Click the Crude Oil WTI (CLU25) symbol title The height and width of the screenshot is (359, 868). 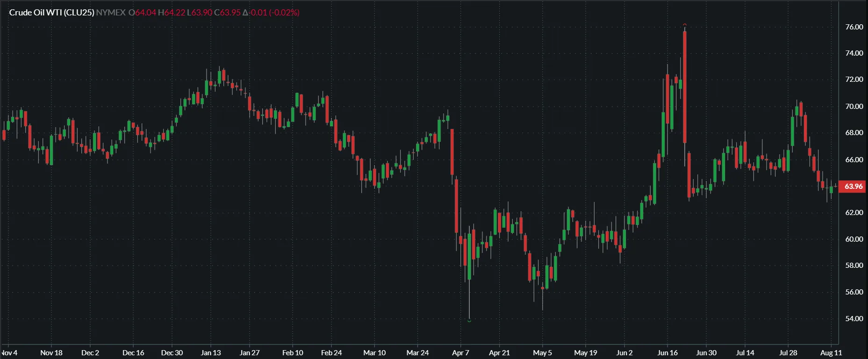51,13
